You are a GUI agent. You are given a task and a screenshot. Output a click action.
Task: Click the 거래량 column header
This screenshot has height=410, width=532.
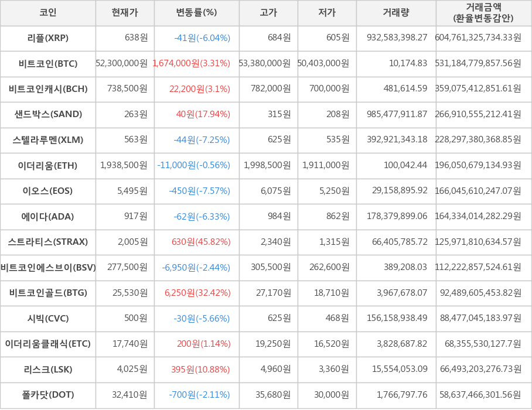click(396, 13)
